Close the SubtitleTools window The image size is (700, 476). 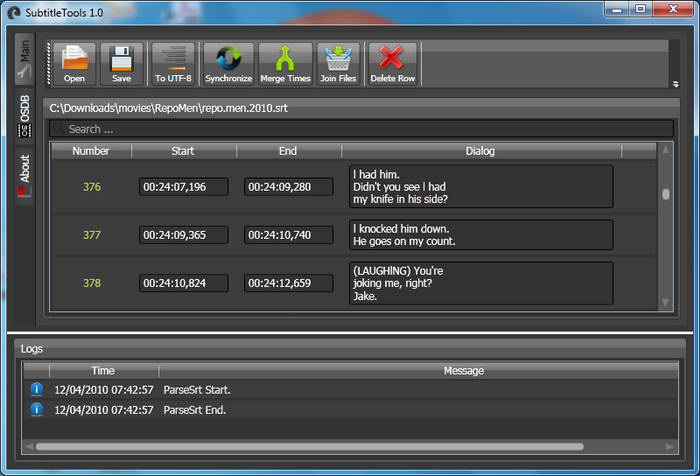point(673,9)
